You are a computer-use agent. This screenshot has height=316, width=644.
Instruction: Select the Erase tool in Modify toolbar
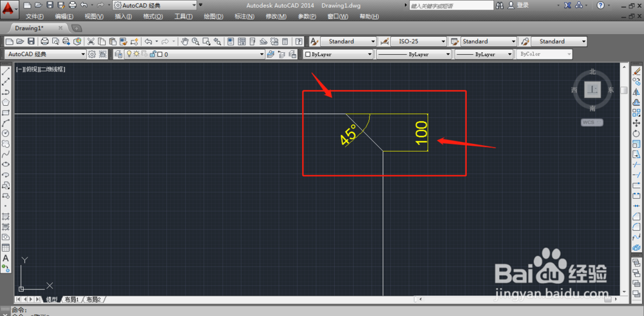tap(637, 71)
